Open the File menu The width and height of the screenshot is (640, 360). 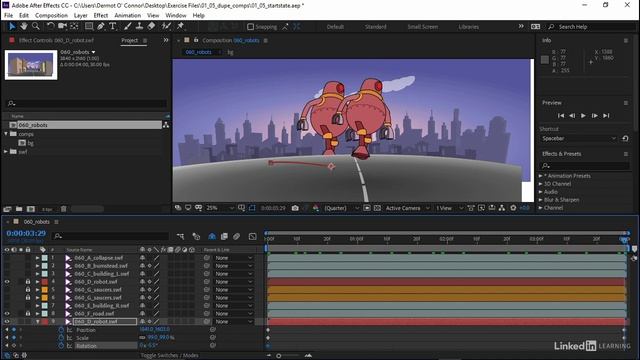tap(8, 16)
